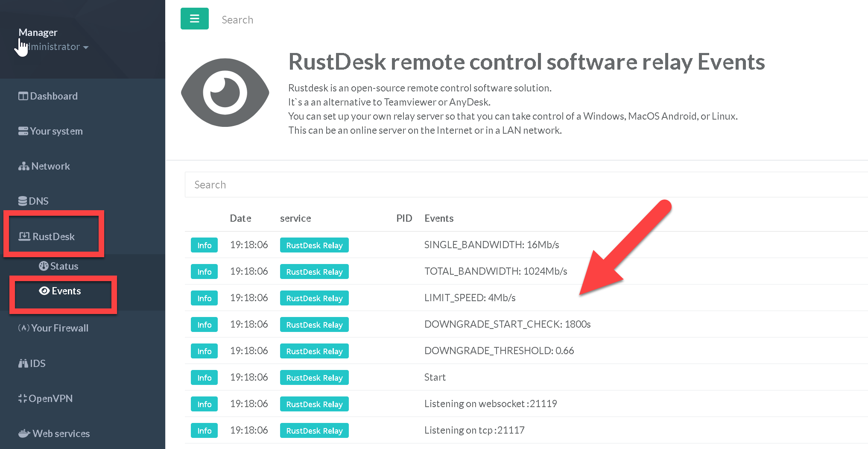
Task: Click Info badge on SINGLE_BANDWIDTH row
Action: pyautogui.click(x=204, y=245)
